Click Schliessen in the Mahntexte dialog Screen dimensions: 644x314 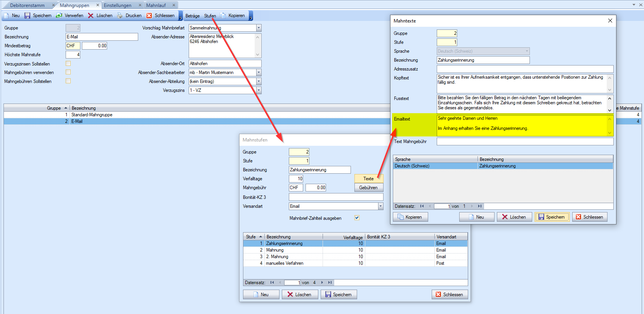click(x=590, y=217)
